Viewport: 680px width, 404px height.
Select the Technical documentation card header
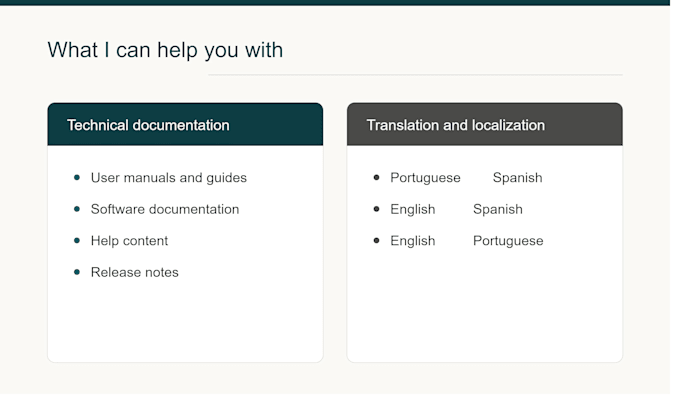point(185,124)
